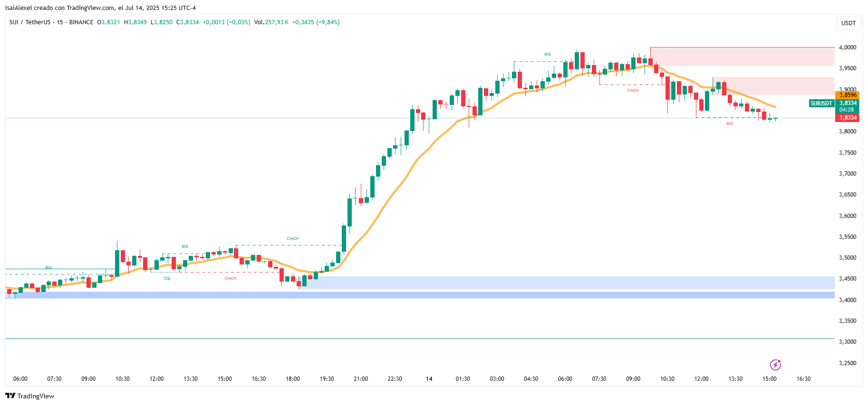Click the 3,3500 price axis label

(x=848, y=321)
